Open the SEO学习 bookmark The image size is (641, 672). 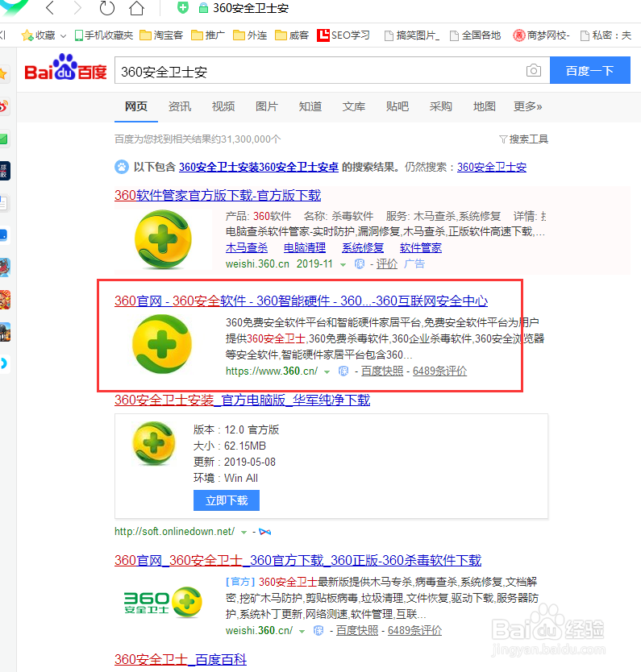(343, 35)
